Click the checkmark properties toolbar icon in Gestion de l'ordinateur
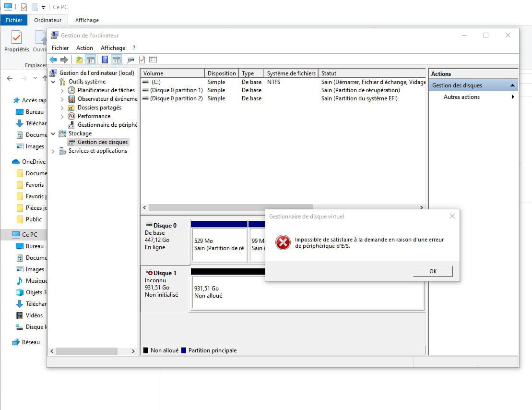The image size is (532, 410). 142,60
